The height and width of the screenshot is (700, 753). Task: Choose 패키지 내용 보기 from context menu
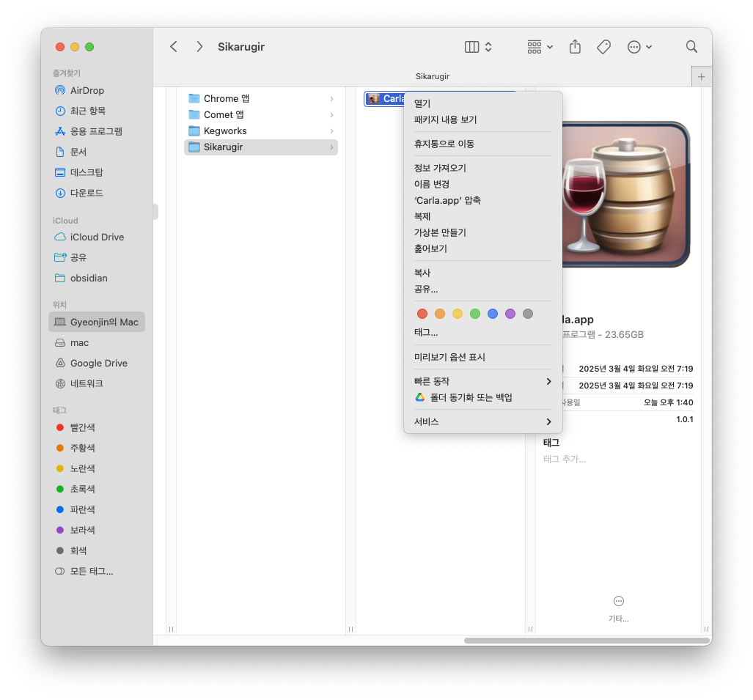[x=445, y=119]
